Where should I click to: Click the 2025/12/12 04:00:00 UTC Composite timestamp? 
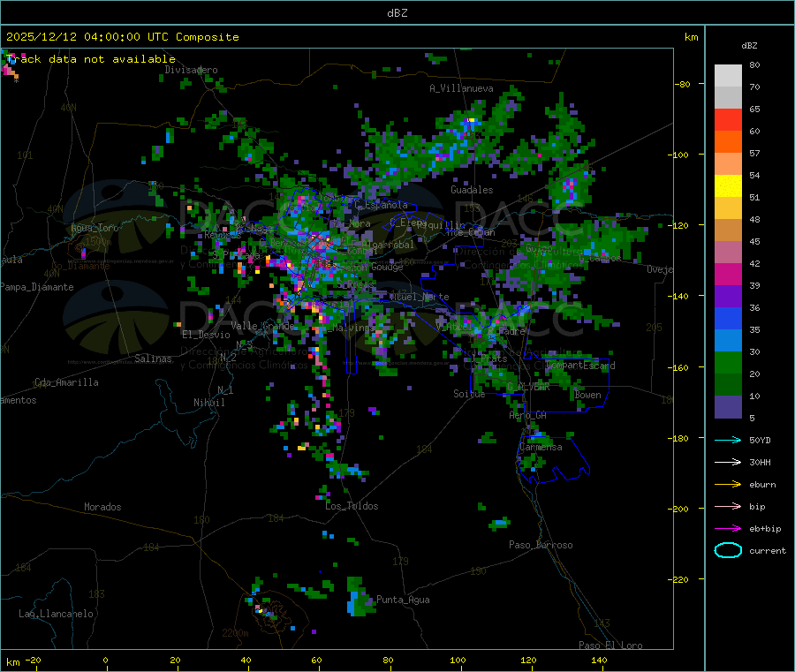(123, 37)
